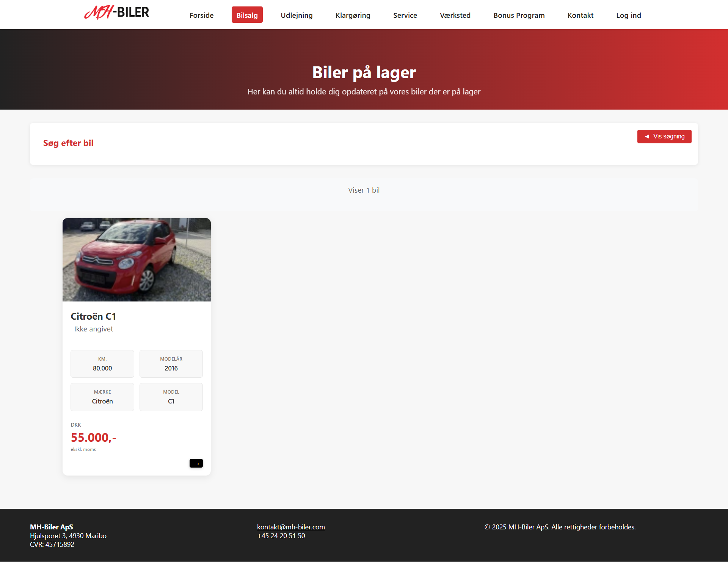Open the red Citroën C1 photo

[x=136, y=260]
